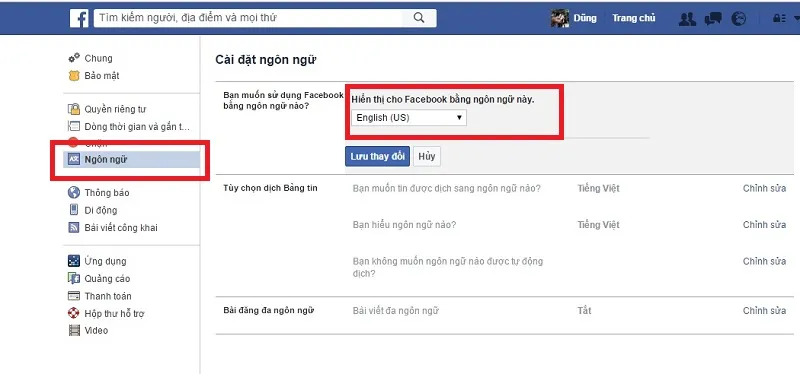This screenshot has width=800, height=374.
Task: Click the phone icon beside Di động
Action: 74,210
